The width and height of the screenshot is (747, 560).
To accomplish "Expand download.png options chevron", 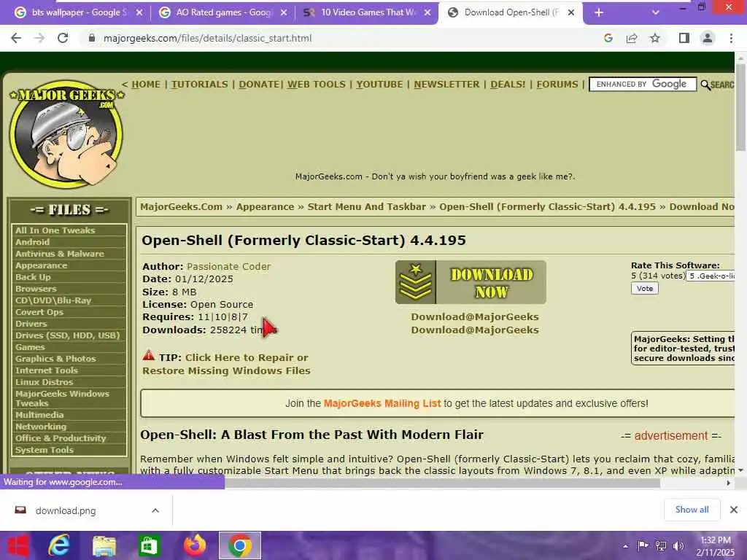I will [x=155, y=510].
